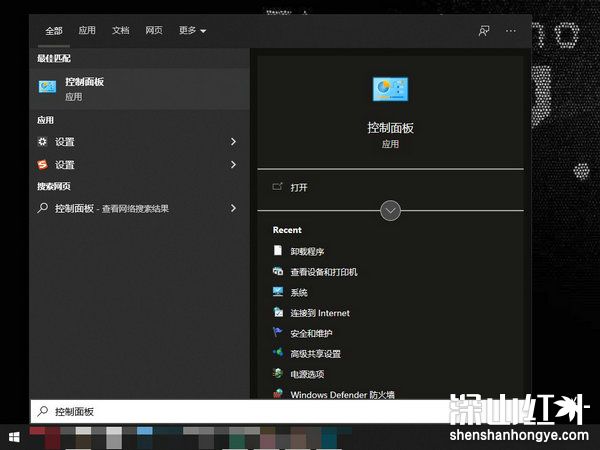The image size is (600, 450).
Task: Click the magnifier icon in search box
Action: 42,411
